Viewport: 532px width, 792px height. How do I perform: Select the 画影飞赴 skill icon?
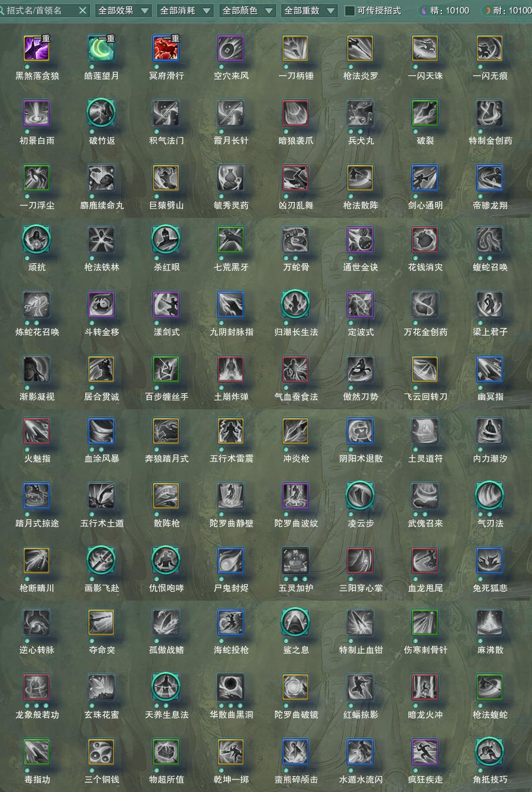point(101,561)
